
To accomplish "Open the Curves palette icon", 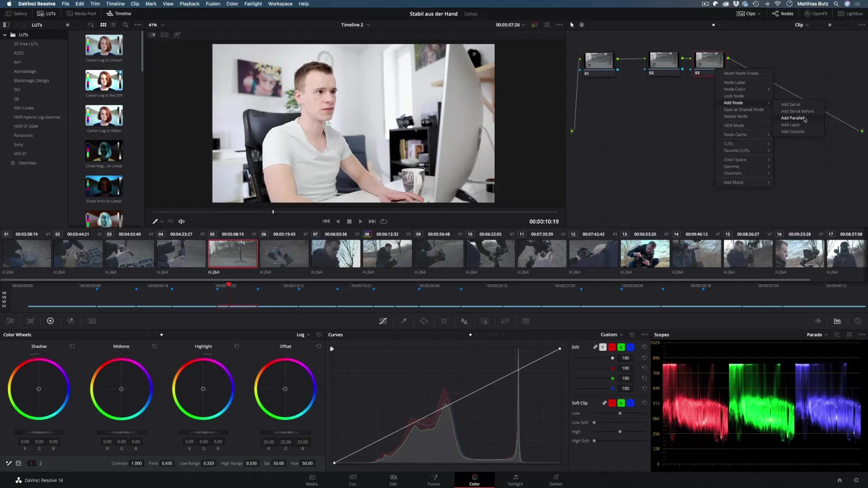I will pyautogui.click(x=383, y=321).
